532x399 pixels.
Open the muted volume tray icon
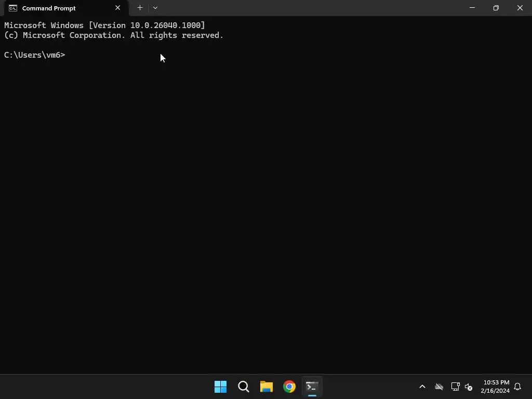(x=469, y=387)
